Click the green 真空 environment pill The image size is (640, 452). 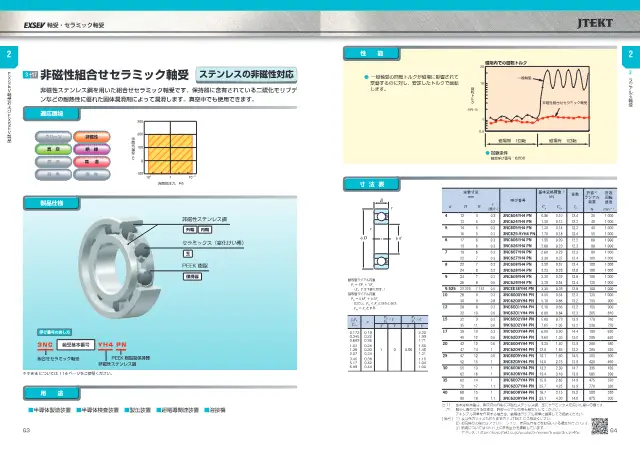tap(53, 149)
